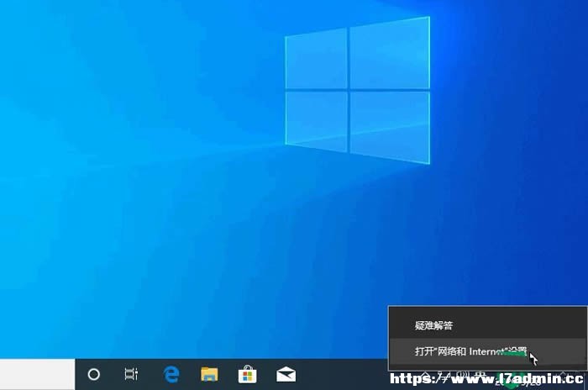Open Task View from the taskbar
The width and height of the screenshot is (588, 390).
[131, 374]
